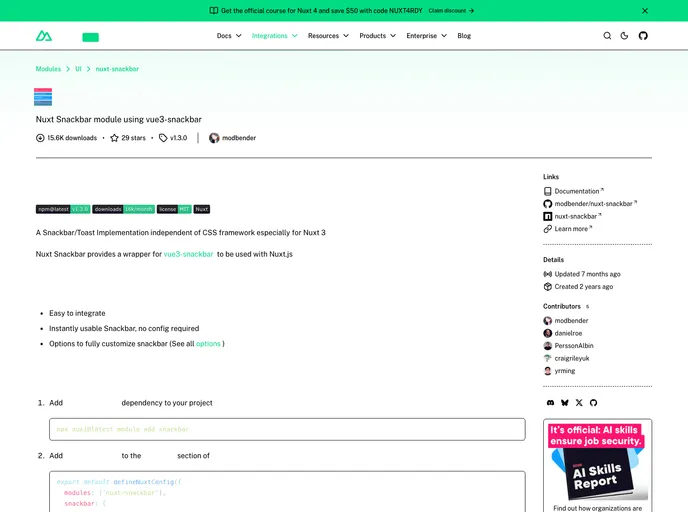Click the AI Skills Report ad

[x=598, y=465]
